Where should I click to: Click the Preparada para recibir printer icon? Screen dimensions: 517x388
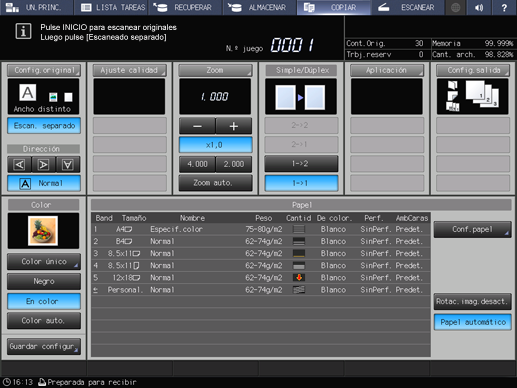coord(42,382)
